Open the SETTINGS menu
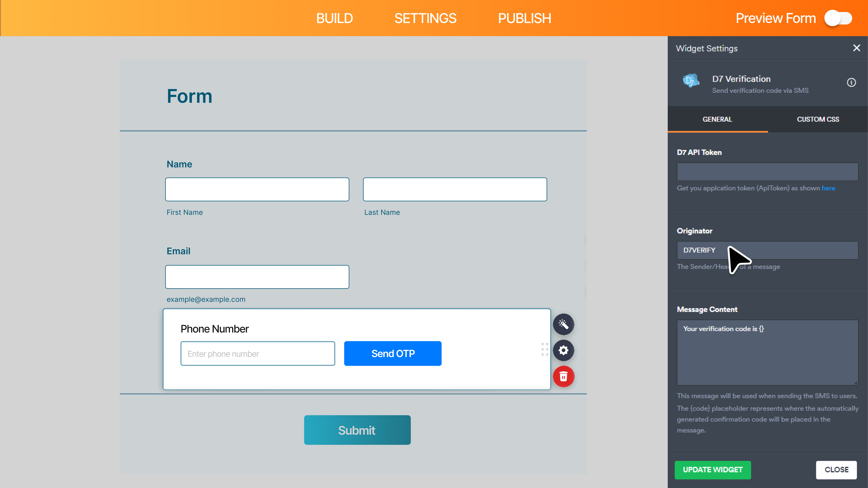The width and height of the screenshot is (868, 488). (425, 18)
